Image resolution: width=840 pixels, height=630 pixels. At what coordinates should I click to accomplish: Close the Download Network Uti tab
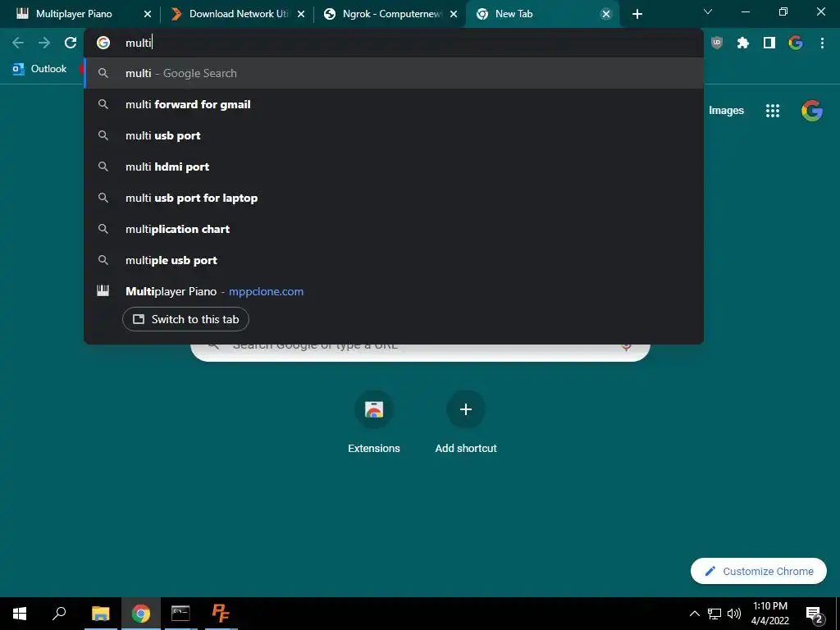[x=301, y=15]
